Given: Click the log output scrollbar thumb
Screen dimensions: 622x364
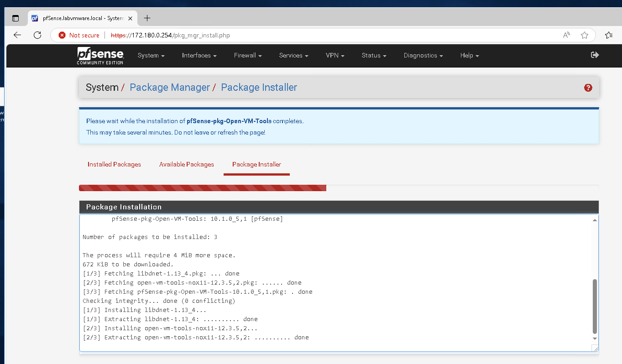Looking at the screenshot, I should coord(595,307).
